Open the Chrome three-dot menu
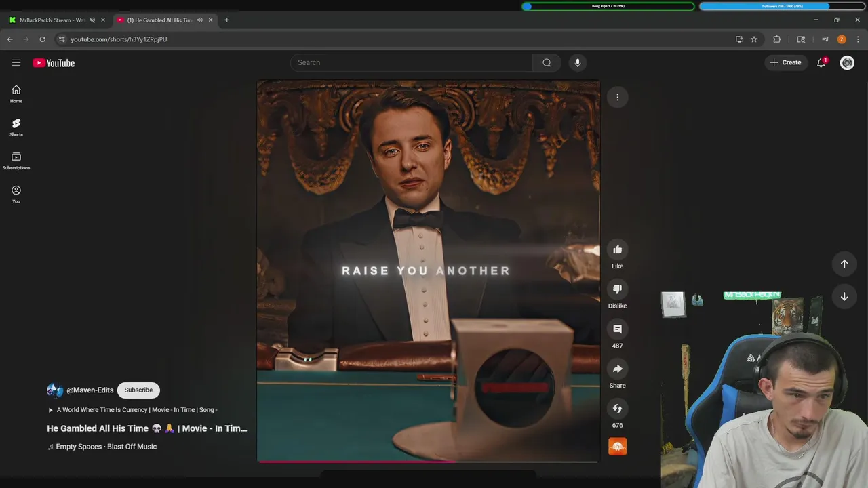 coord(858,39)
